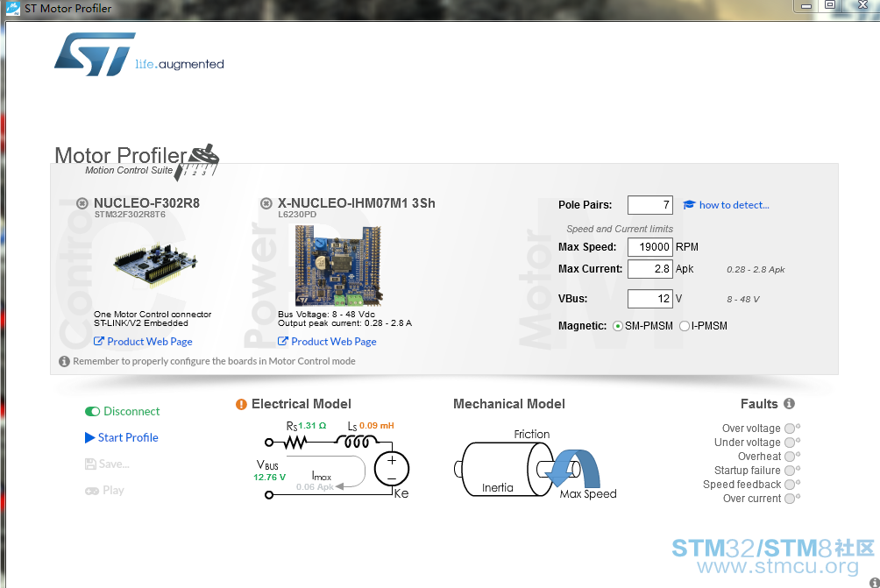Click the Max Speed input field
The height and width of the screenshot is (588, 880).
coord(649,247)
